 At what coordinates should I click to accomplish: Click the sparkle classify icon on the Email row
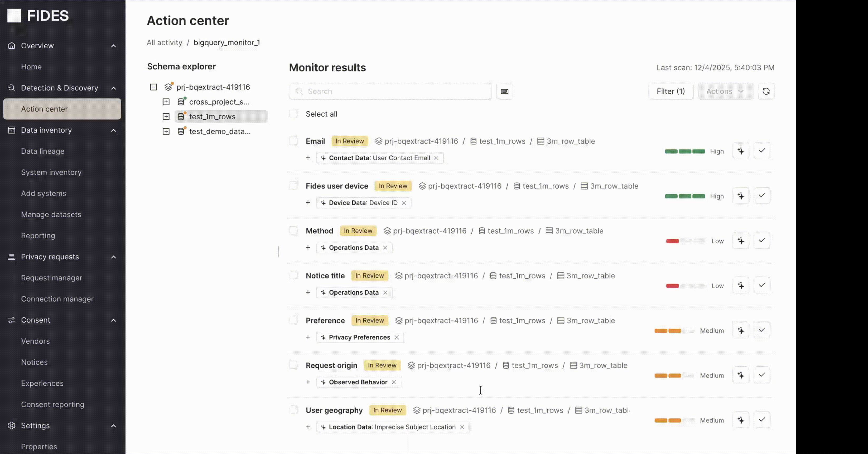(741, 151)
